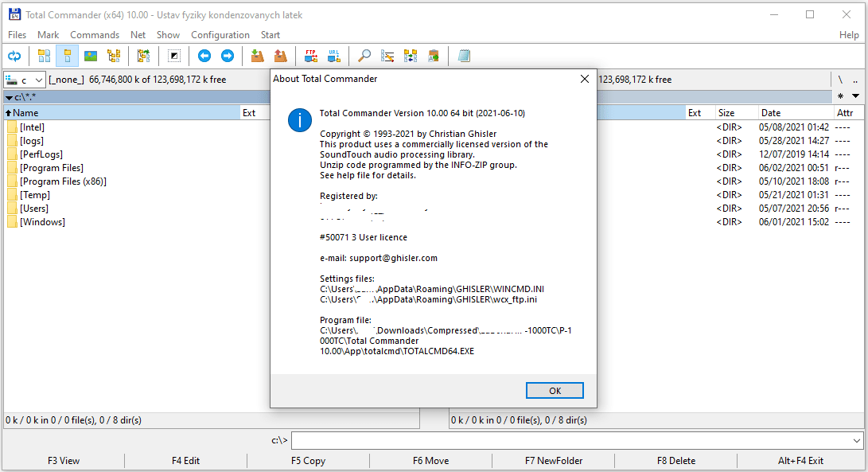
Task: Click the [Intel] folder icon
Action: [x=12, y=127]
